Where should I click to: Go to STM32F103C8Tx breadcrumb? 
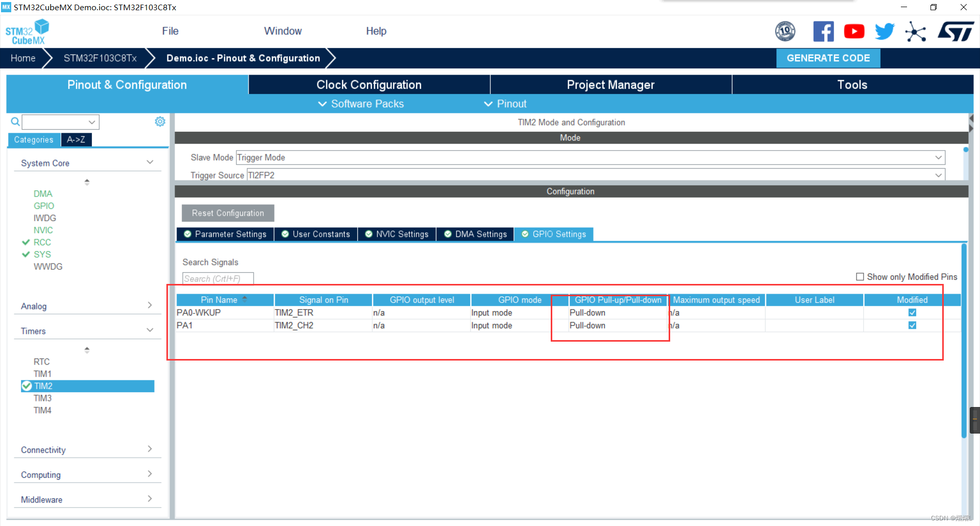pos(100,58)
